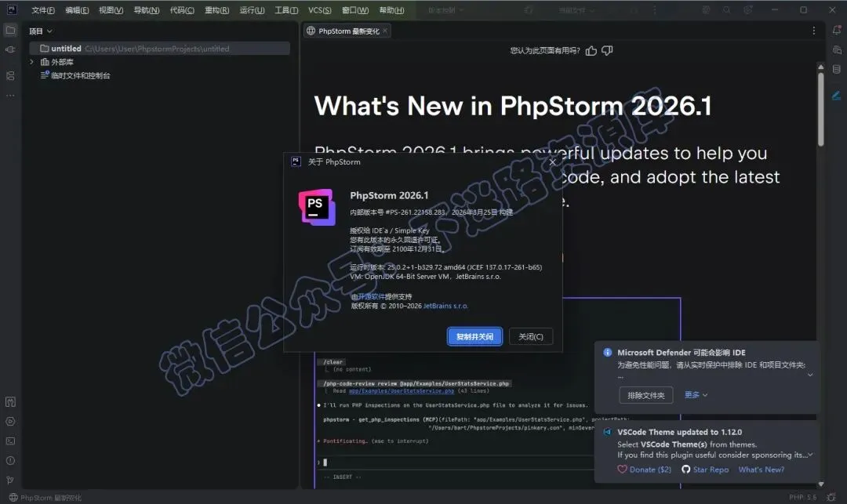Open the blue pencil tool window icon
This screenshot has height=504, width=847.
click(836, 96)
